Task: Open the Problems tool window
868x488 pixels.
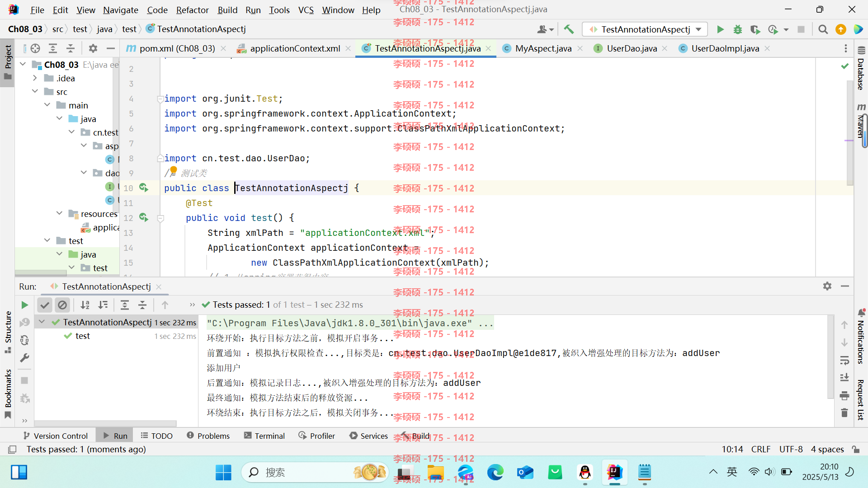Action: tap(208, 436)
